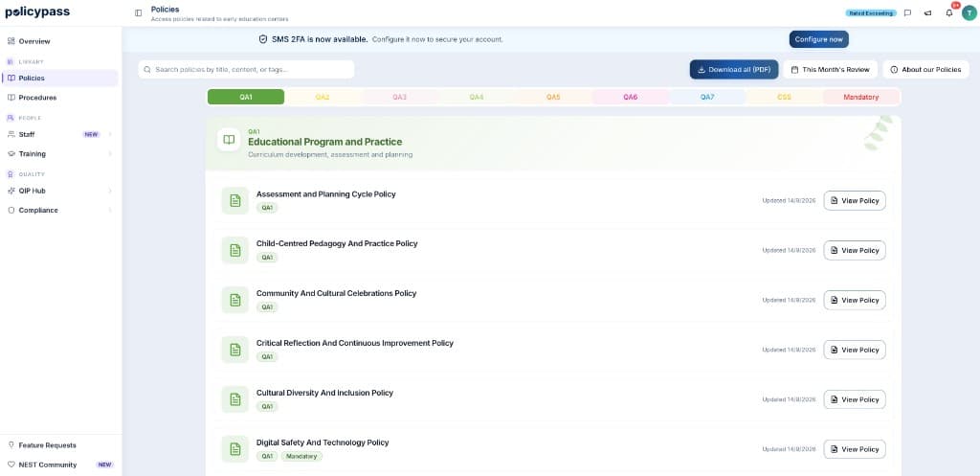View the Digital Safety And Technology Policy
Screen dimensions: 980x476
[x=855, y=449]
